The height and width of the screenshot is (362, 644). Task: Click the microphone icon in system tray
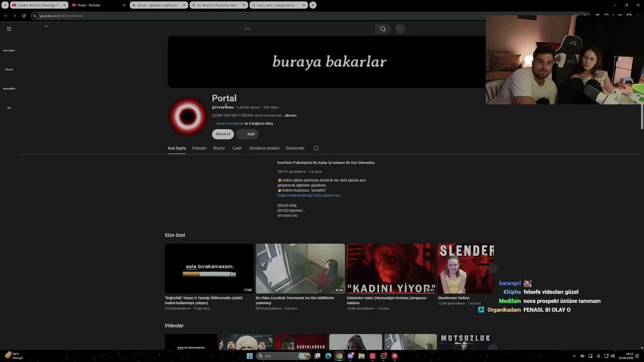coord(598,356)
